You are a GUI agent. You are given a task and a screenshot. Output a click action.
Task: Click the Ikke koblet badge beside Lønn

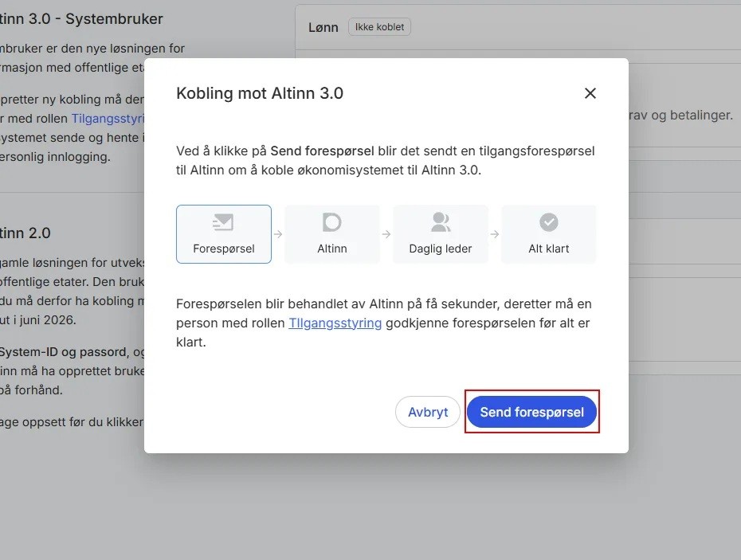pyautogui.click(x=379, y=27)
